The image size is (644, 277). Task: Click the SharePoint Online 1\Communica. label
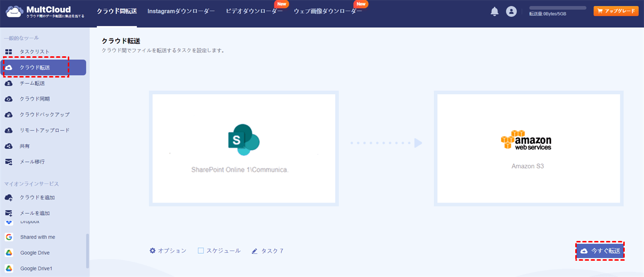(240, 169)
